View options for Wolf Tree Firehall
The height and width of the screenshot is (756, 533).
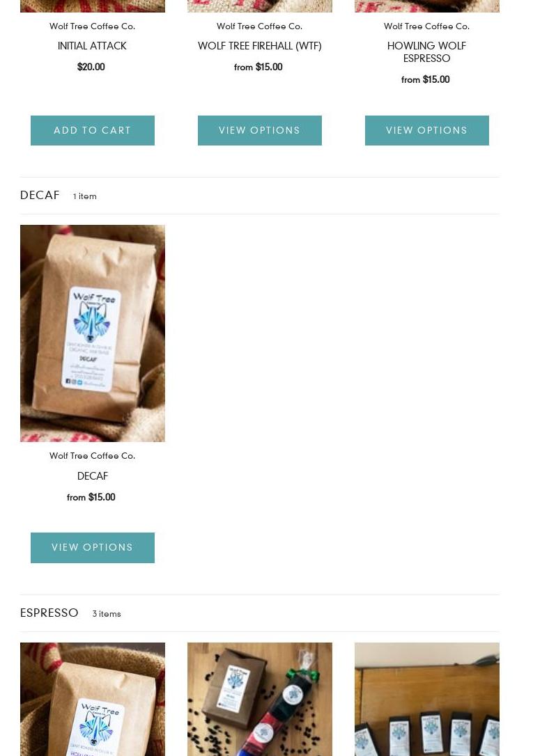tap(259, 130)
